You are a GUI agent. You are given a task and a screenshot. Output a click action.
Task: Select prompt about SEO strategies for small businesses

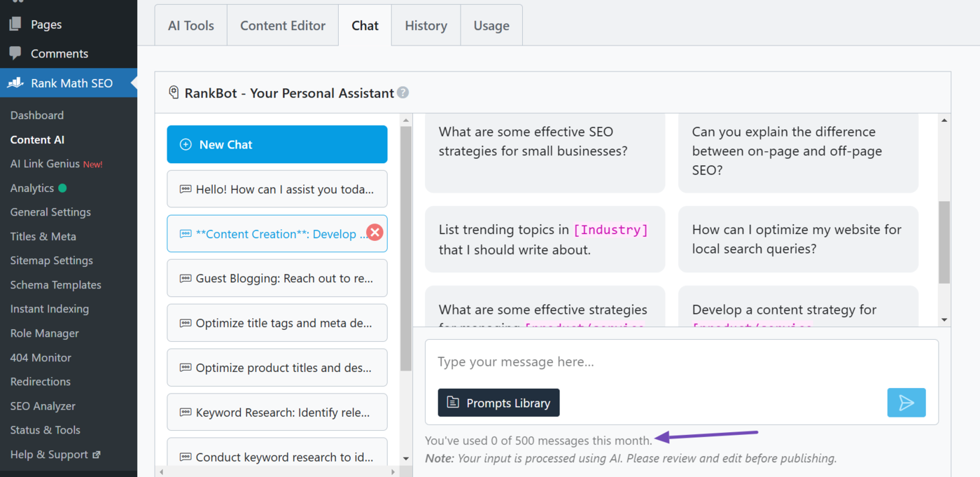pyautogui.click(x=545, y=153)
